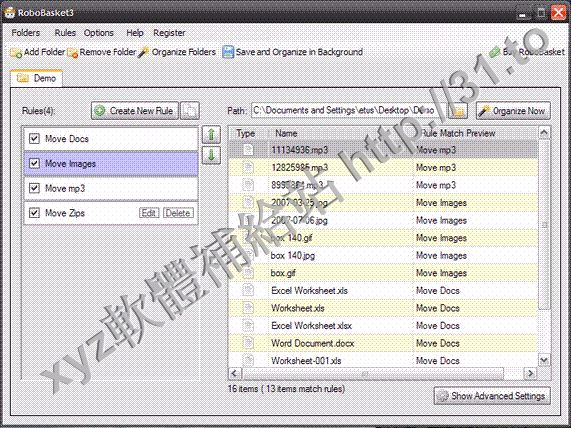The width and height of the screenshot is (571, 428).
Task: Browse for folder icon next to Path
Action: tap(458, 111)
